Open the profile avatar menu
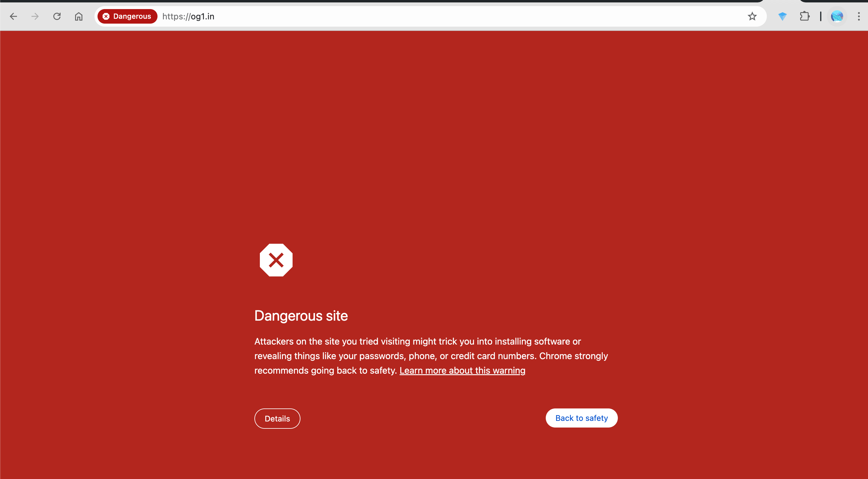The height and width of the screenshot is (479, 868). click(837, 16)
